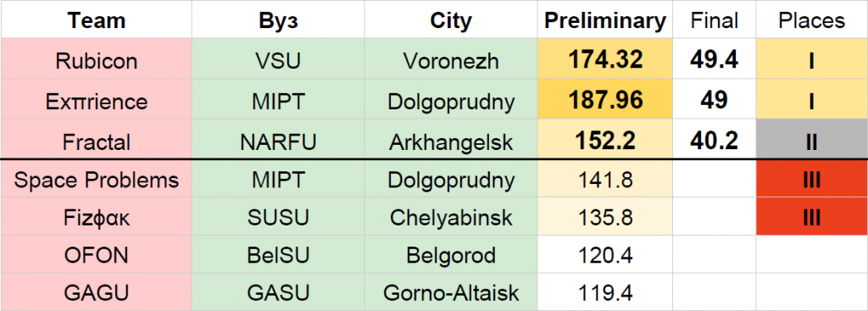
Task: Select the Rubicon team cell
Action: (97, 58)
